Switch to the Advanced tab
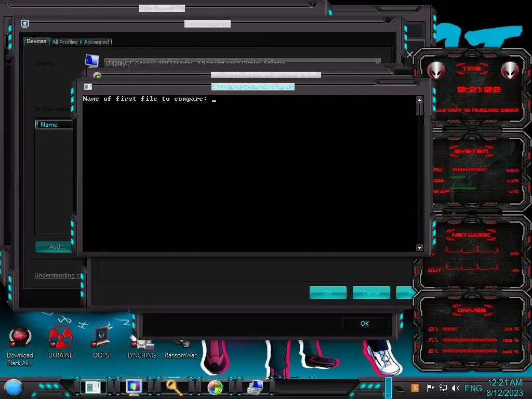Viewport: 532px width, 399px height. 96,42
